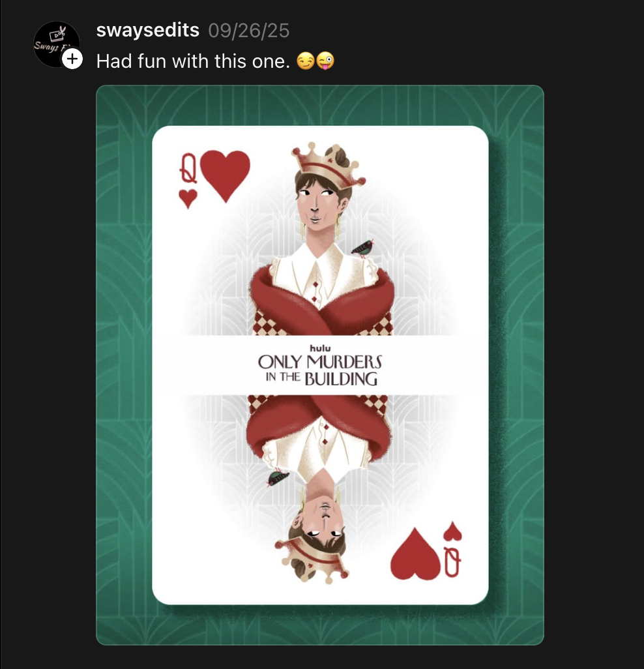Image resolution: width=644 pixels, height=669 pixels.
Task: Click the hulu logo on the card
Action: (320, 349)
